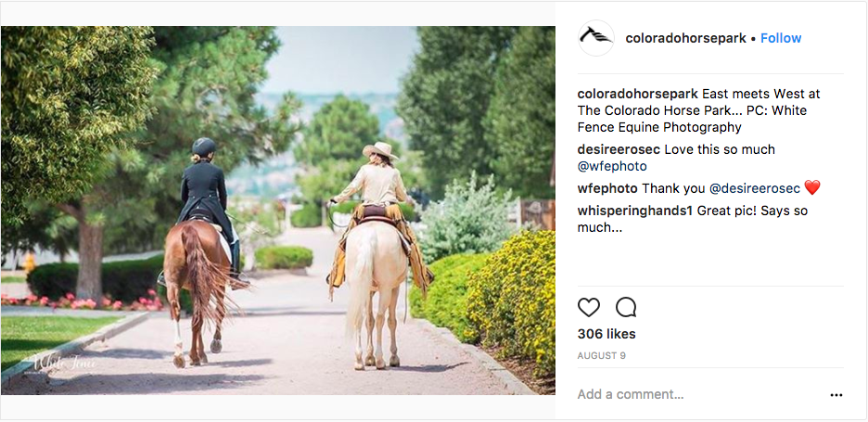
Task: Open the three-dots more options menu
Action: pos(836,395)
